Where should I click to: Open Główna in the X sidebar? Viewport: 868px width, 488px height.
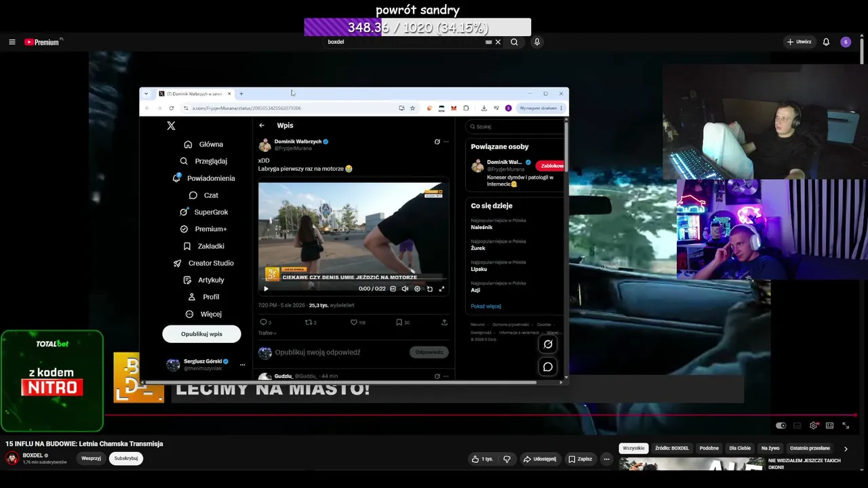tap(203, 144)
